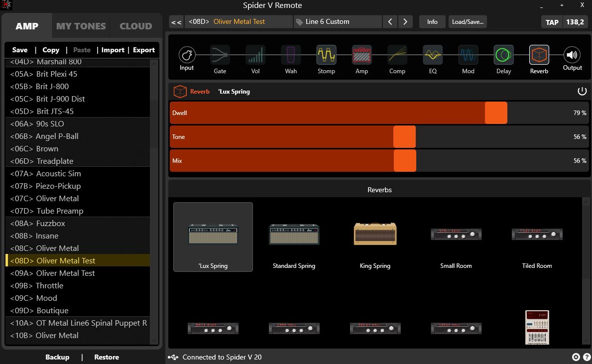Open the Delay block
This screenshot has height=364, width=592.
click(x=504, y=59)
